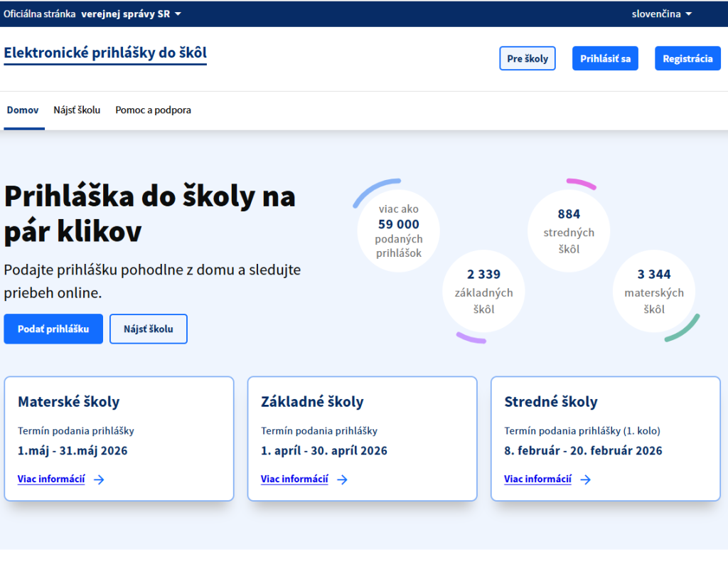
Task: Open the Pre školy page
Action: tap(527, 58)
